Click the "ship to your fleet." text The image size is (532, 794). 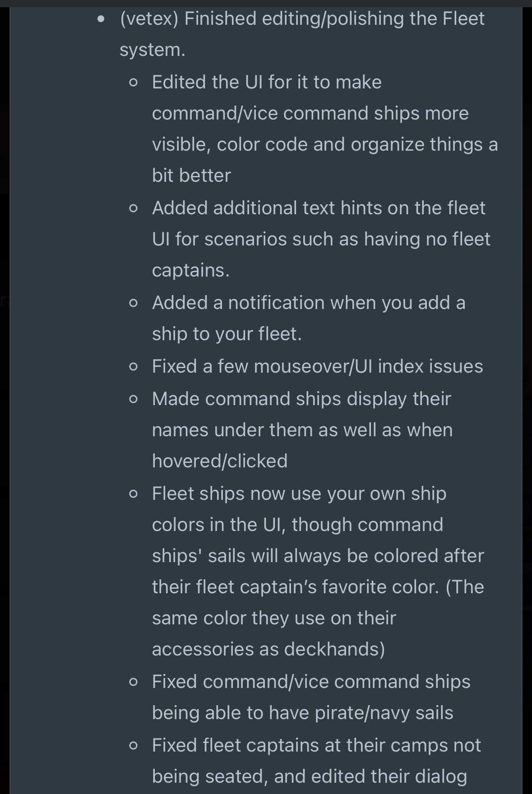click(x=227, y=334)
